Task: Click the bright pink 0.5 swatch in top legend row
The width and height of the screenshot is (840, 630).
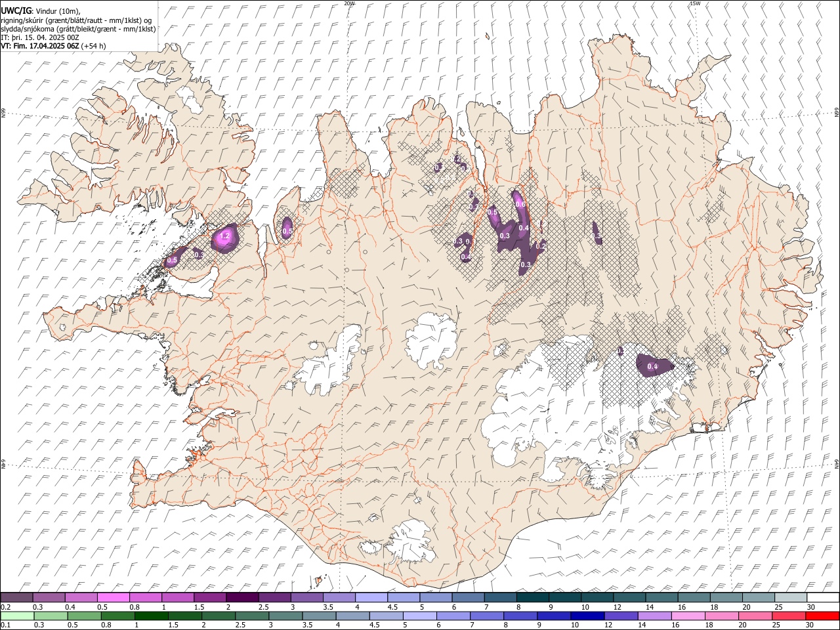Action: tap(113, 598)
